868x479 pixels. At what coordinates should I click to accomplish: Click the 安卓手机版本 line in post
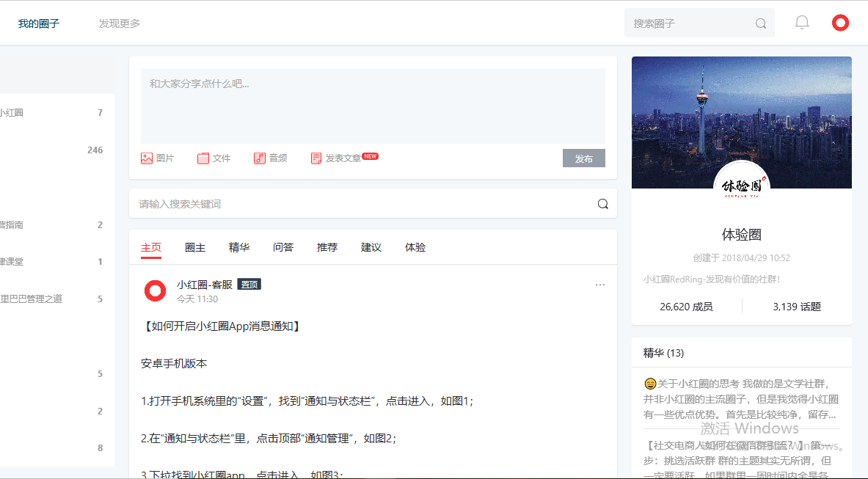pyautogui.click(x=174, y=363)
